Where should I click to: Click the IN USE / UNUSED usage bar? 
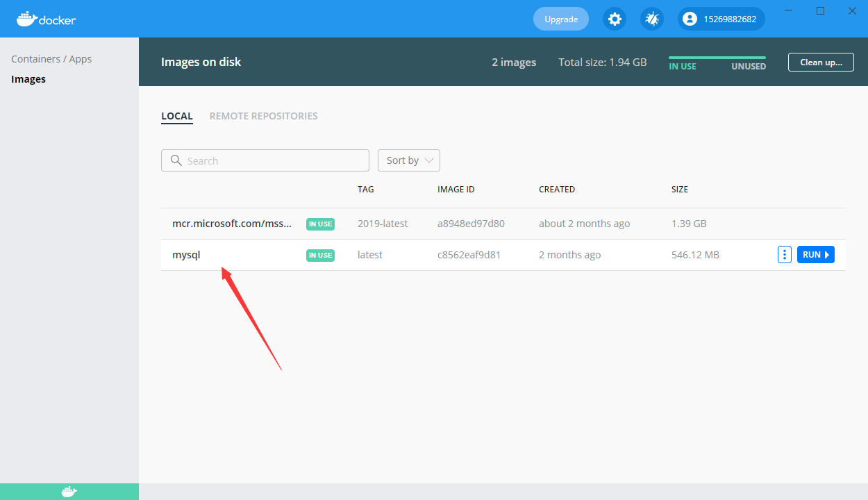click(x=717, y=58)
